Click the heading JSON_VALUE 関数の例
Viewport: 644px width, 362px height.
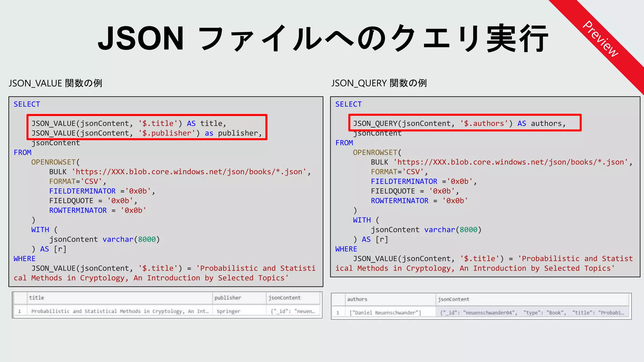coord(55,83)
